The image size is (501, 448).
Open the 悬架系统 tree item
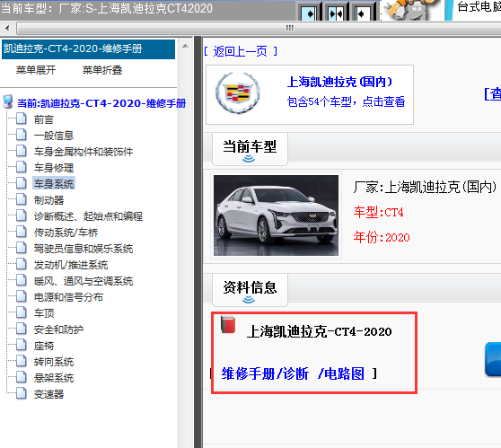(x=54, y=378)
